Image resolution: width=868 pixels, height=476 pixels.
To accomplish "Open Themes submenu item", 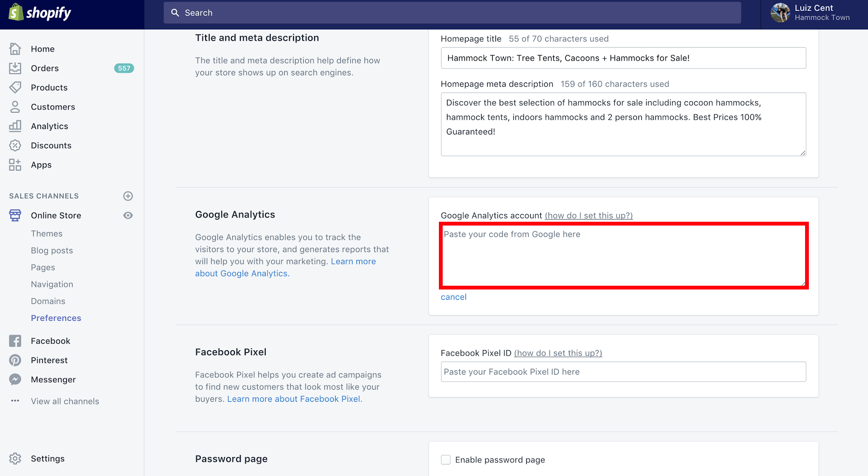I will point(47,234).
